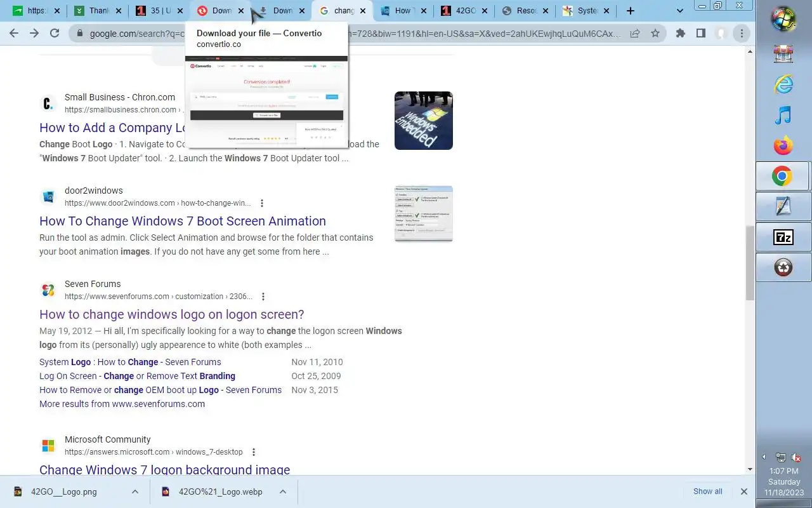Open Chrome profile avatar

click(721, 33)
